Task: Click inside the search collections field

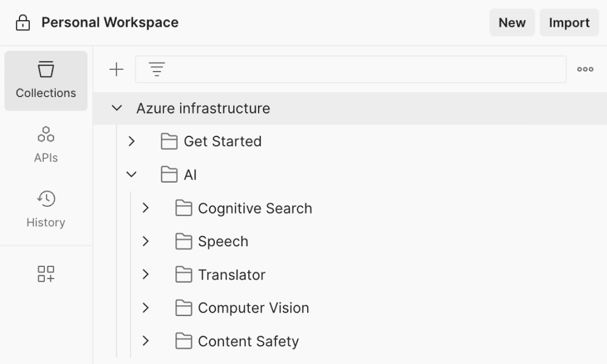Action: (x=352, y=69)
